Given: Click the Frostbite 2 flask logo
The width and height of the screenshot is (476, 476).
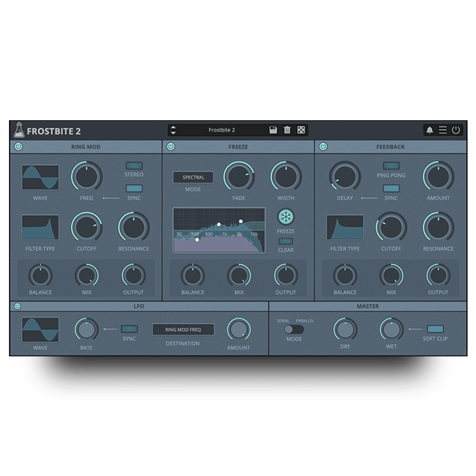Looking at the screenshot, I should (x=19, y=130).
